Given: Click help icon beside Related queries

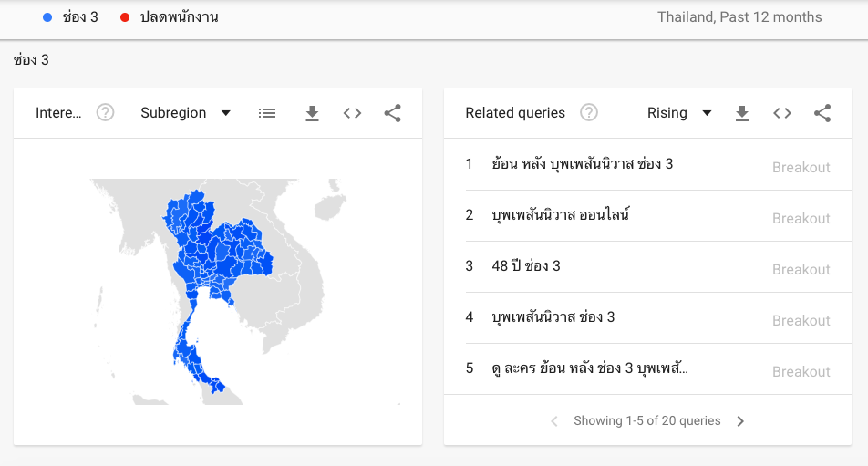Looking at the screenshot, I should [589, 113].
